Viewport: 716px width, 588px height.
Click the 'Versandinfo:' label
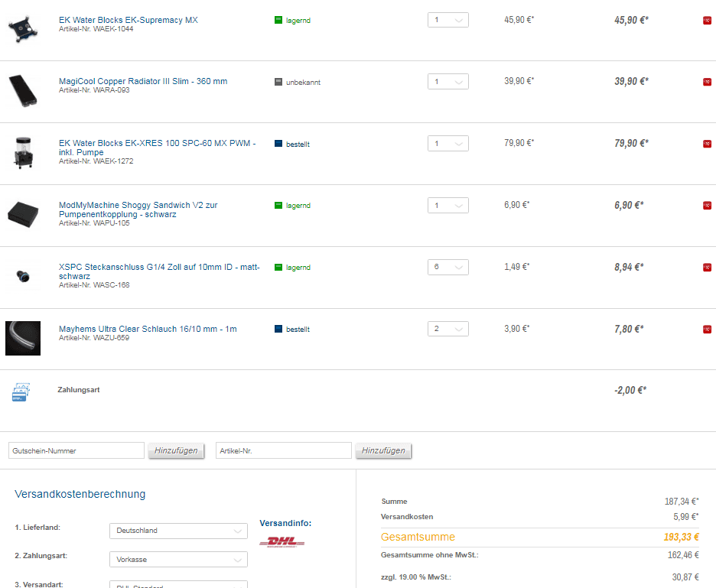pos(285,523)
